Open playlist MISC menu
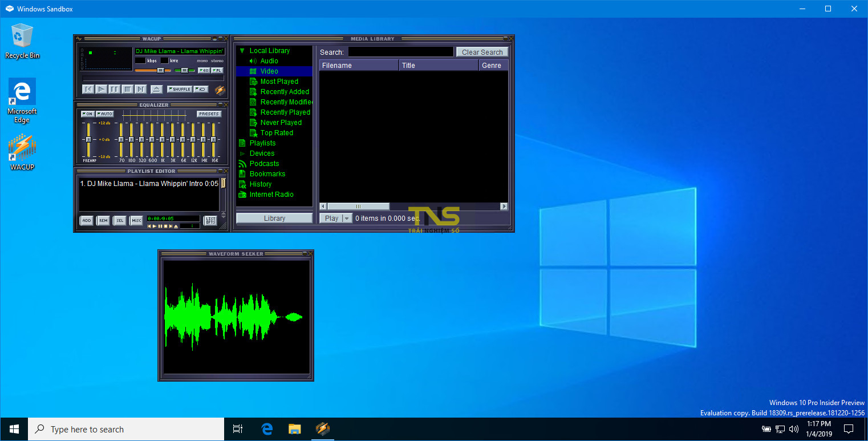Image resolution: width=868 pixels, height=441 pixels. point(136,221)
